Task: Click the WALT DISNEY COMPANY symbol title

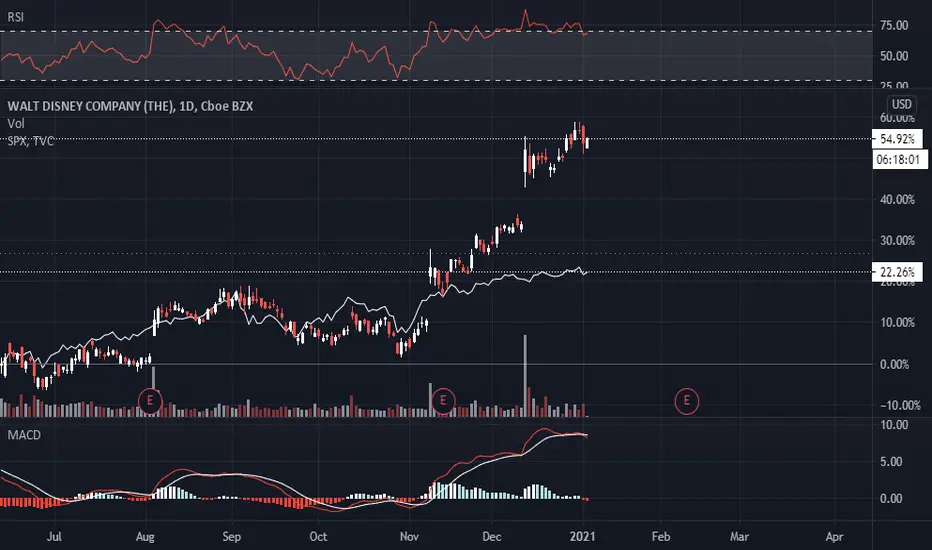Action: pos(130,106)
